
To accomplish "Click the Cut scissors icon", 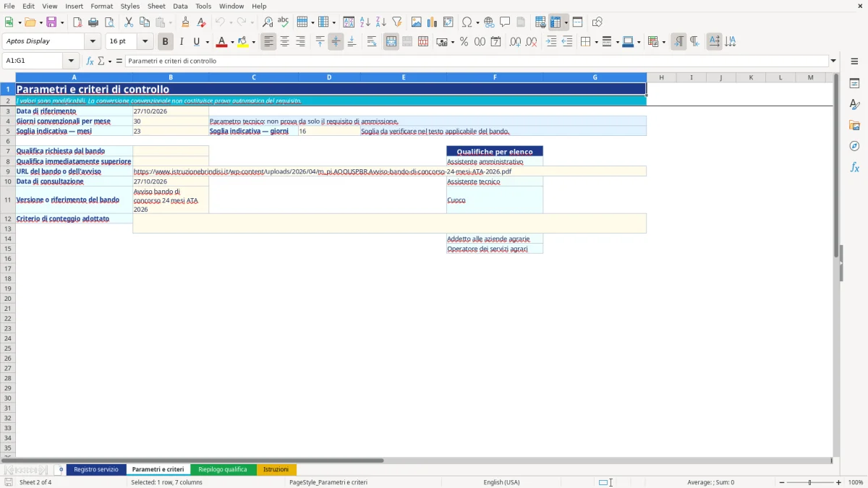I will point(129,22).
